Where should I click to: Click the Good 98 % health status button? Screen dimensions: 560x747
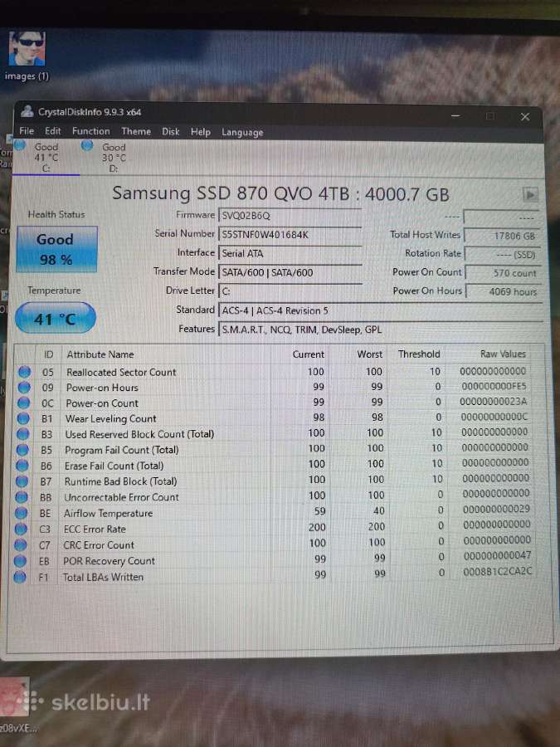56,249
